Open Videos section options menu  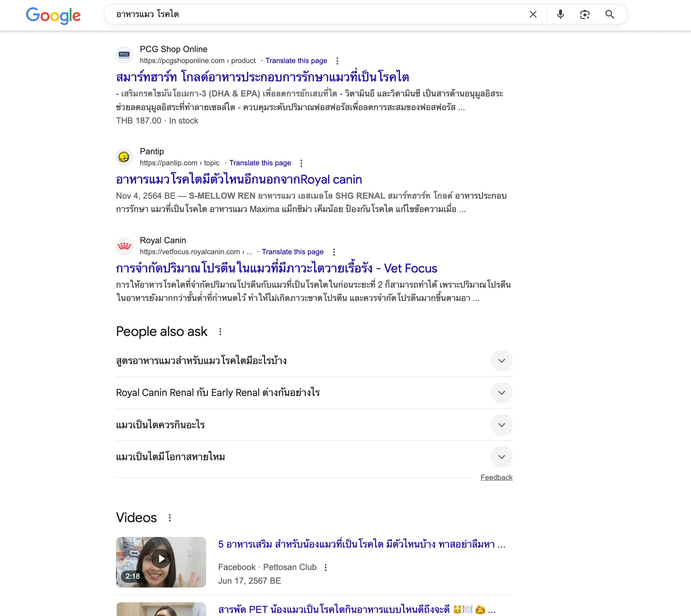point(170,518)
